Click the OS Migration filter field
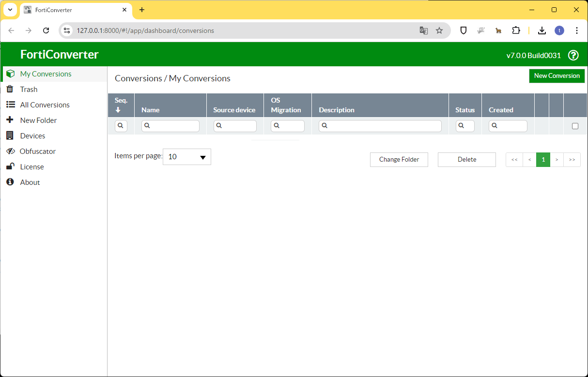 pos(288,126)
